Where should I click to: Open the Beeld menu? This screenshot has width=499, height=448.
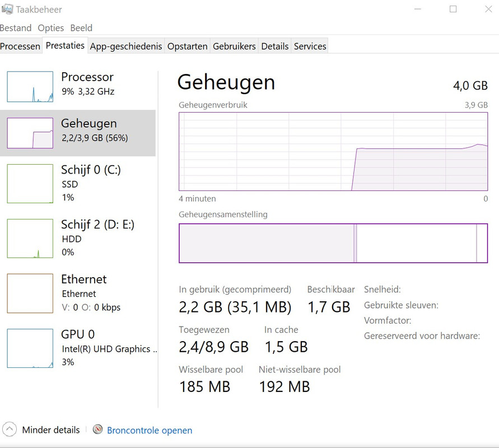[81, 28]
